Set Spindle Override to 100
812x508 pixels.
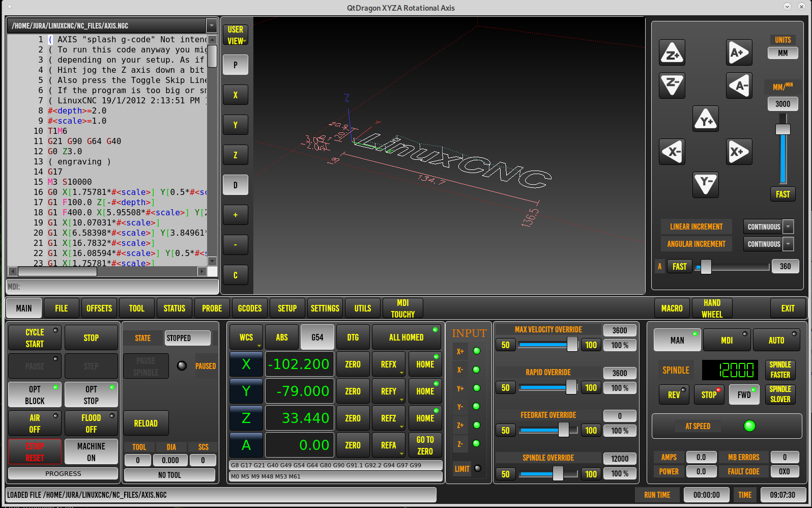click(x=591, y=474)
